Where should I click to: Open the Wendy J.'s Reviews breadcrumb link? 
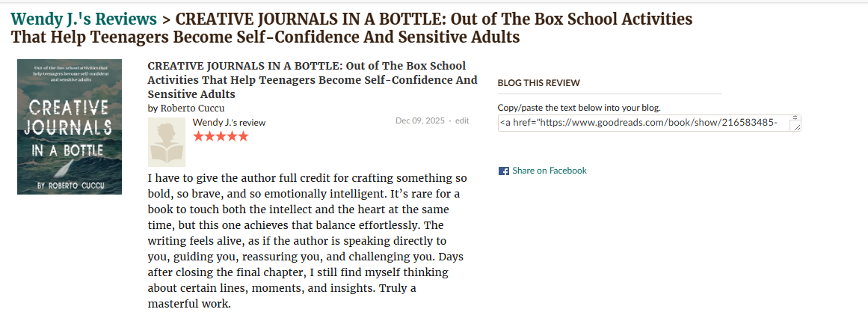pyautogui.click(x=84, y=19)
